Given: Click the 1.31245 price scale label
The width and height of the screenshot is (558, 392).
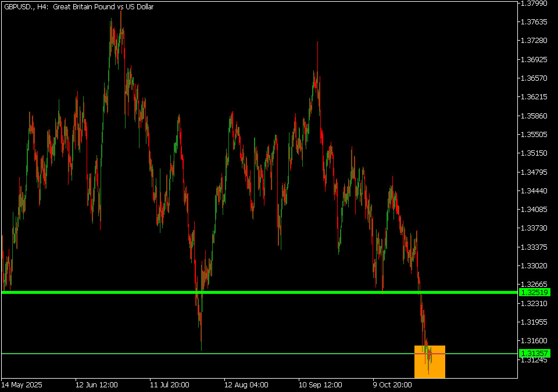Looking at the screenshot, I should (x=534, y=360).
